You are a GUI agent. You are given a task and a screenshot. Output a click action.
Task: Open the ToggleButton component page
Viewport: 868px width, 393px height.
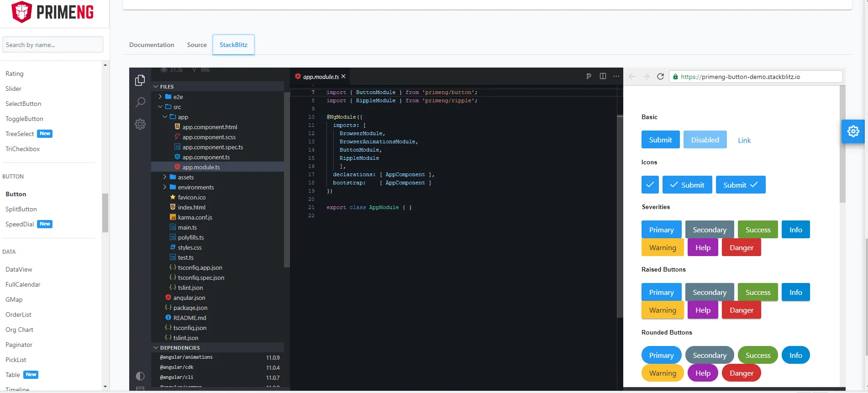(24, 119)
